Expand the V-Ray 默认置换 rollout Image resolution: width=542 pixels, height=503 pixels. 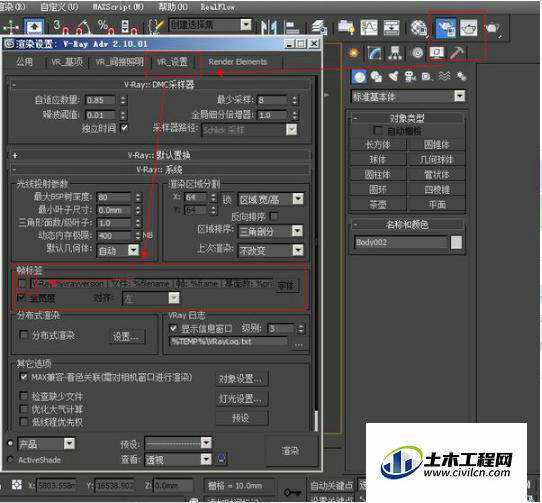[159, 155]
